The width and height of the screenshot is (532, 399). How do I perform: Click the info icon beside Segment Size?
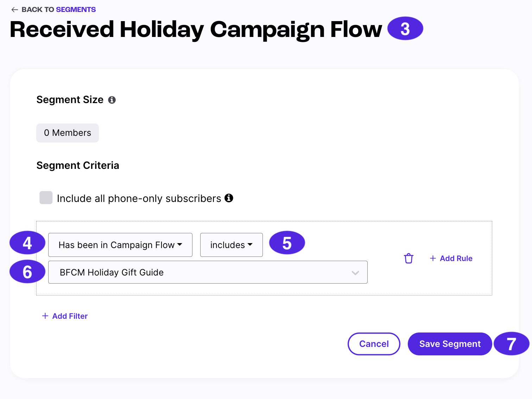[112, 100]
